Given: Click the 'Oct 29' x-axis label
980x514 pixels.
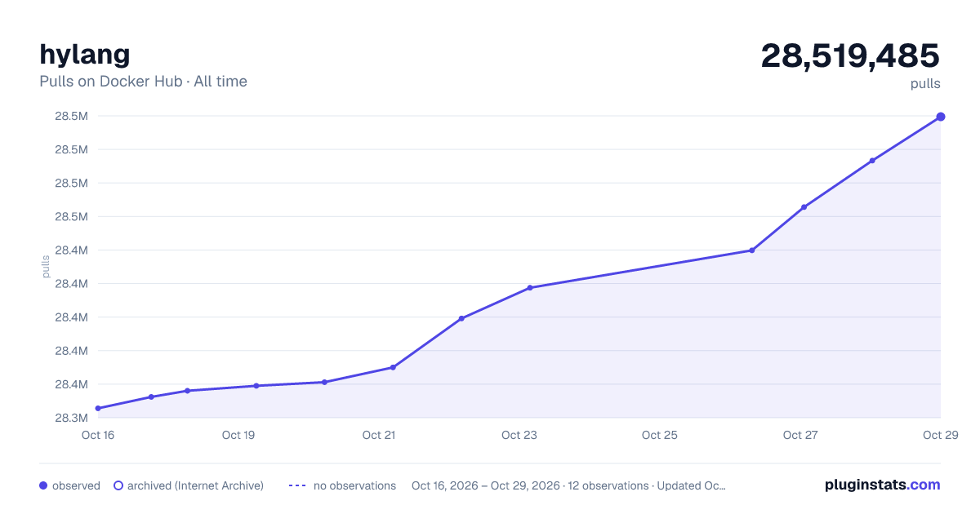Looking at the screenshot, I should pos(939,435).
